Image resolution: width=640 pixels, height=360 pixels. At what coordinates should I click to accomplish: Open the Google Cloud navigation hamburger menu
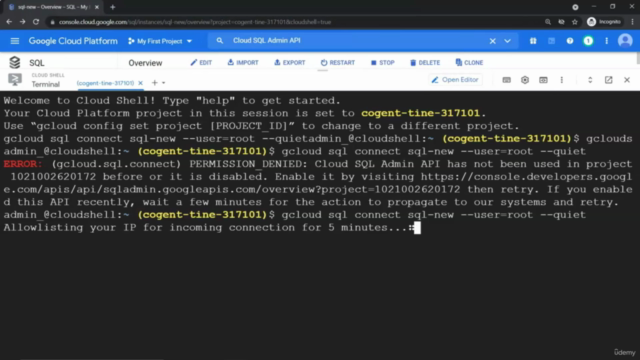(15, 41)
